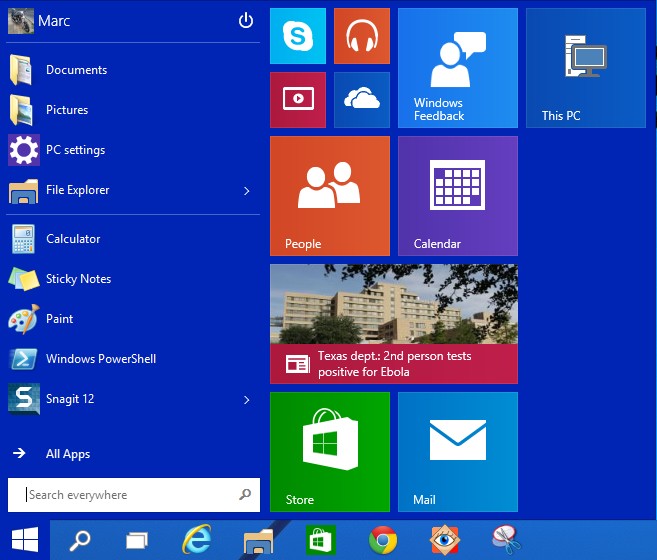Open the People tile
The width and height of the screenshot is (657, 560).
click(330, 196)
